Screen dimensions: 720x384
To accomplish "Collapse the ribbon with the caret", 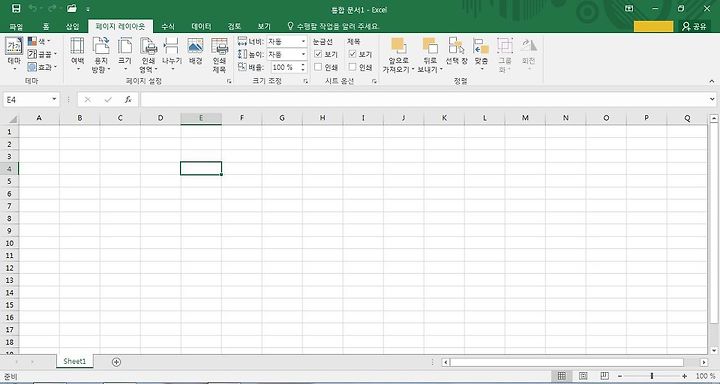I will (712, 81).
